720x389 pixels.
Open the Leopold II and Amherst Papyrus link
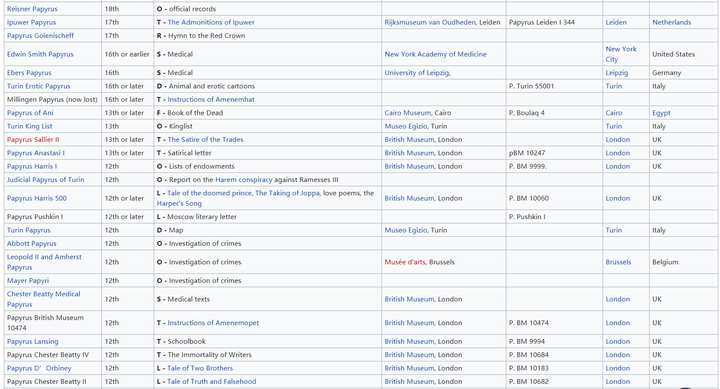44,262
